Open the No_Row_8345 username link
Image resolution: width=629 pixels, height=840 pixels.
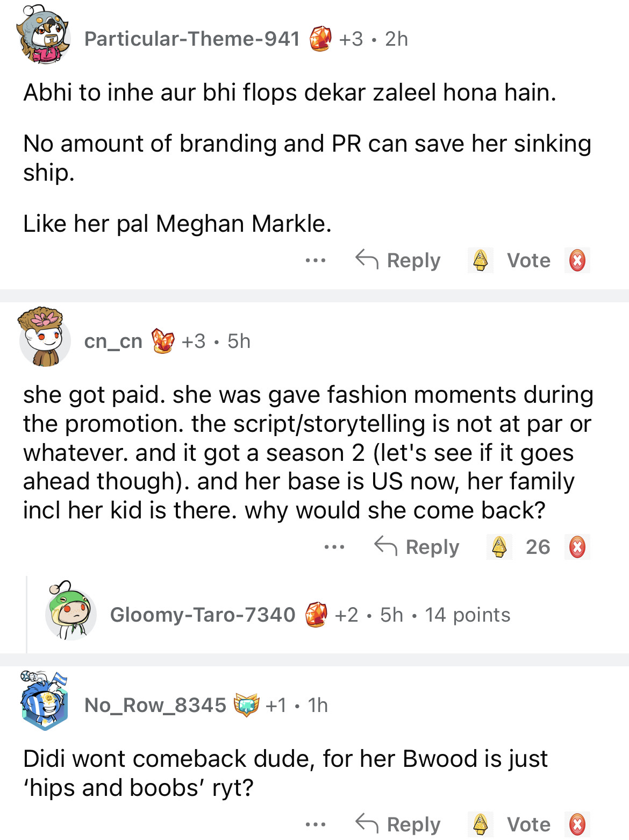(155, 705)
